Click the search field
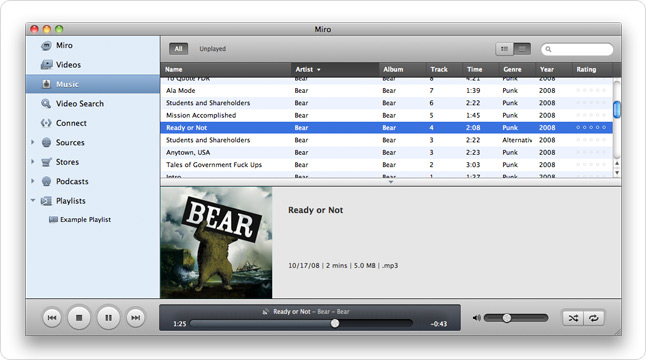This screenshot has height=360, width=646. click(577, 49)
